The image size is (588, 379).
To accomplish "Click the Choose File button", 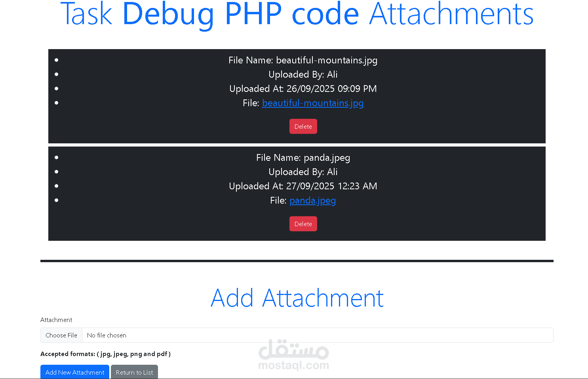I will point(61,335).
